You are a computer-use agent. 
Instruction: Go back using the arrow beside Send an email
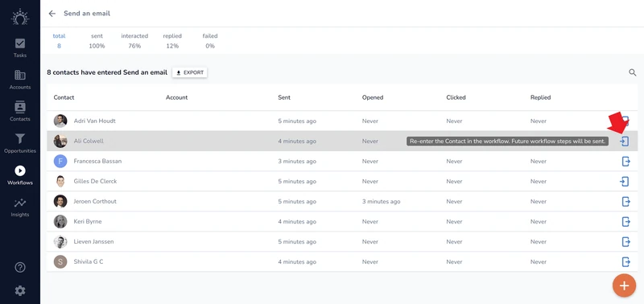tap(52, 14)
